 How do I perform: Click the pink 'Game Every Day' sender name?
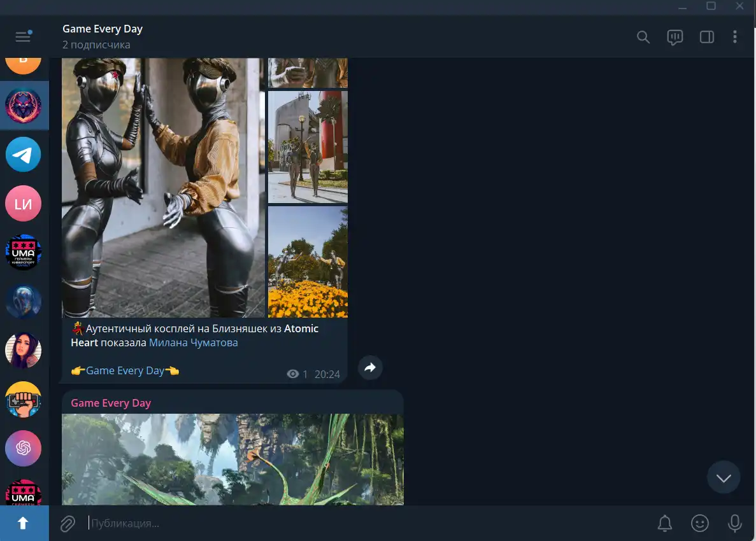pyautogui.click(x=111, y=403)
